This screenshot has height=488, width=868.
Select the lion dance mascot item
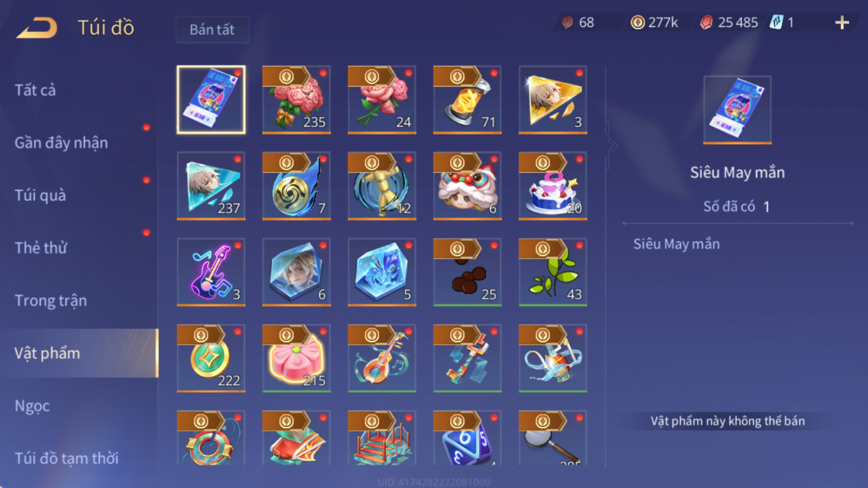467,186
